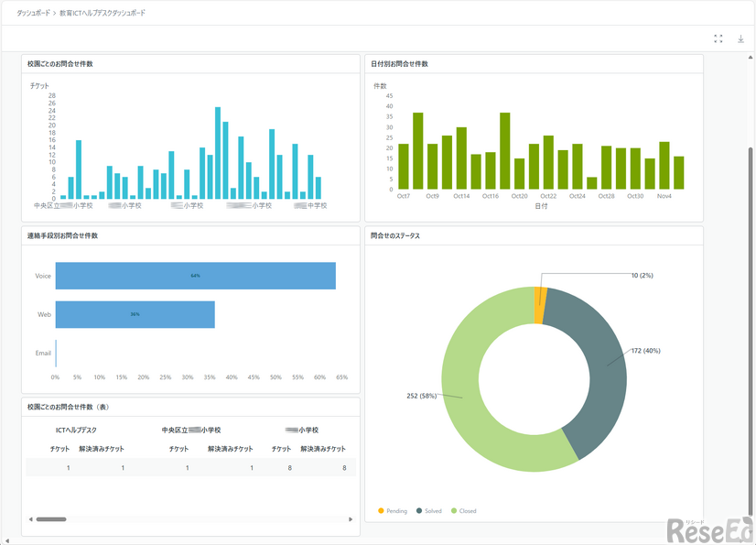
Task: Toggle Closed series in donut legend
Action: (463, 511)
